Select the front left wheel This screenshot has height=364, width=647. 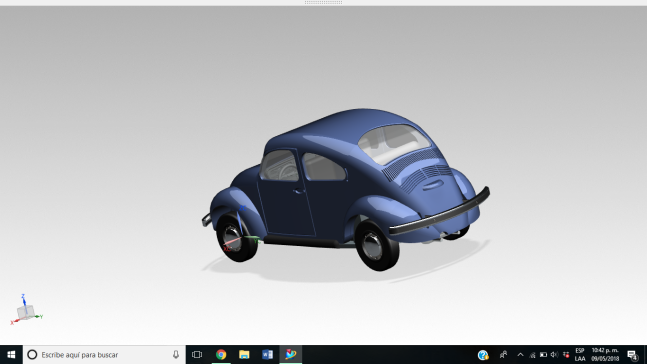tap(236, 238)
